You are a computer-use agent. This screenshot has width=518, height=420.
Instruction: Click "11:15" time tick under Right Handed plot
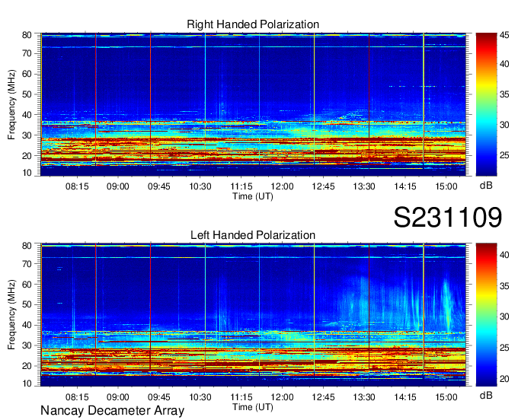[241, 186]
